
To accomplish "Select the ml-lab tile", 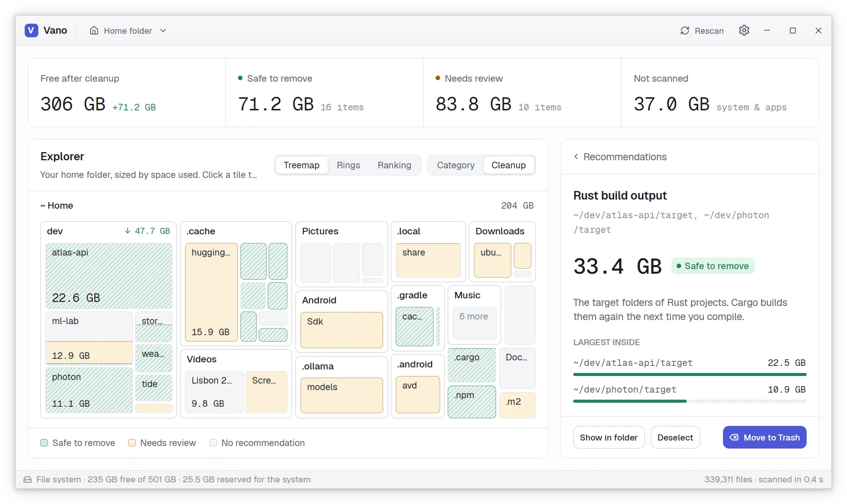I will pos(89,337).
